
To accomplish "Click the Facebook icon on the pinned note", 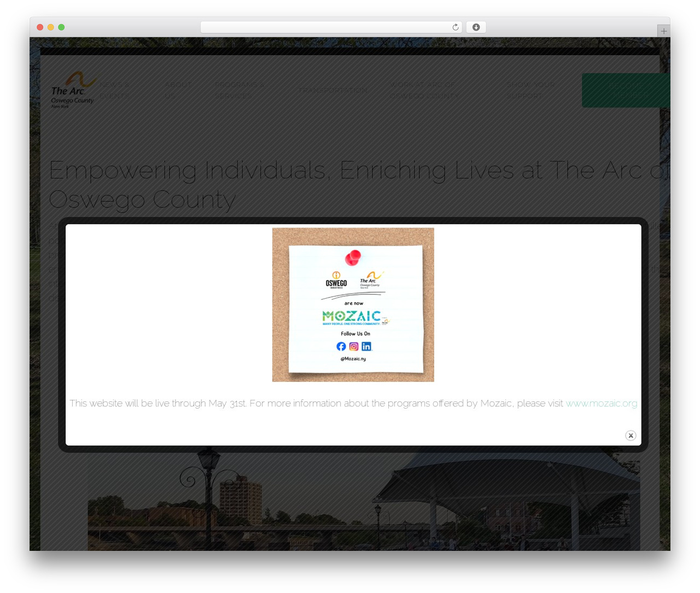I will click(x=341, y=346).
